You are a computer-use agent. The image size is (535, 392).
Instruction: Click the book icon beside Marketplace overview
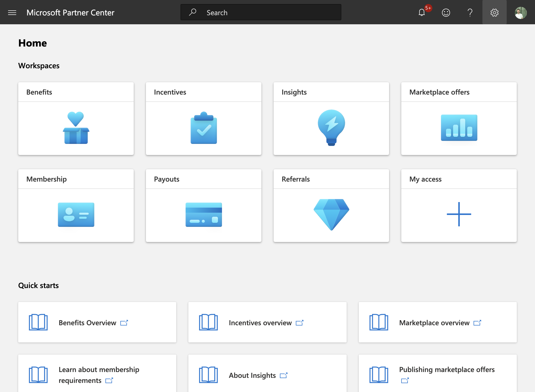click(x=379, y=322)
